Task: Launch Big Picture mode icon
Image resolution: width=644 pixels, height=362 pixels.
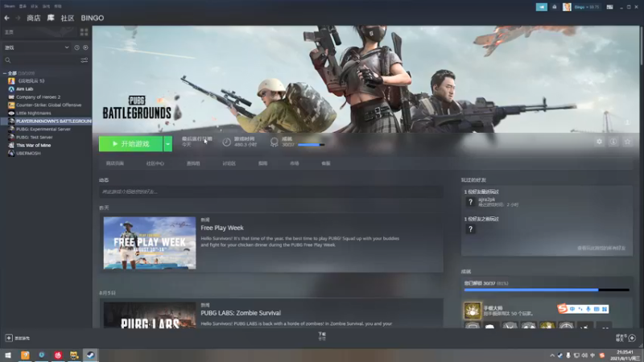Action: [610, 7]
